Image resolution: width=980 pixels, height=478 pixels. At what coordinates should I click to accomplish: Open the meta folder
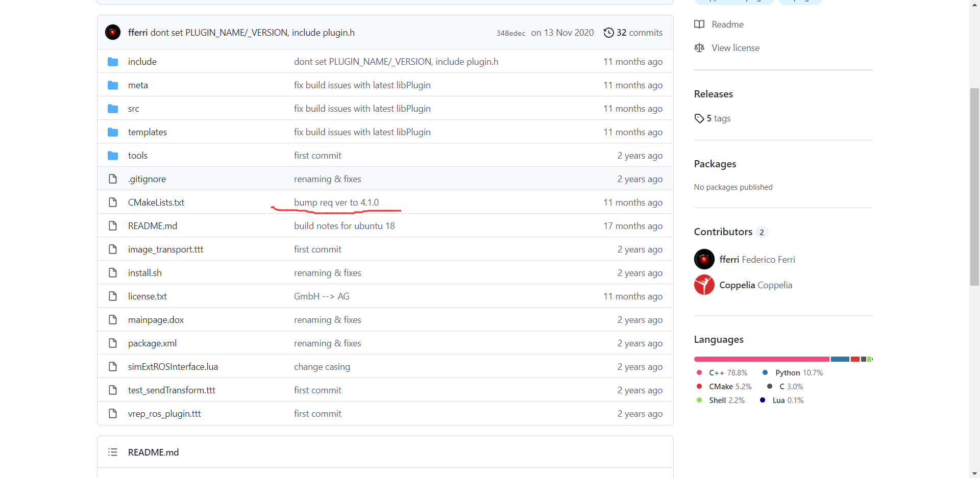[138, 85]
